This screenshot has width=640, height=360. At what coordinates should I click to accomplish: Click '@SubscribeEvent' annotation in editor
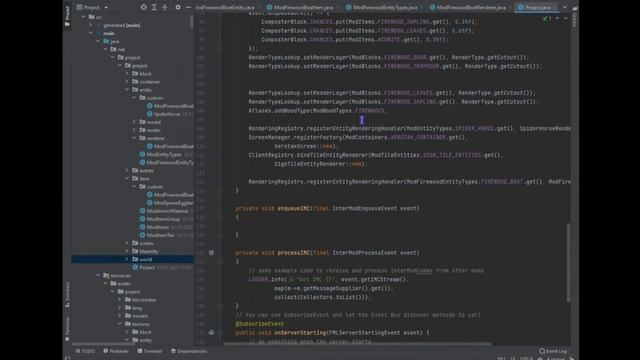pos(260,324)
